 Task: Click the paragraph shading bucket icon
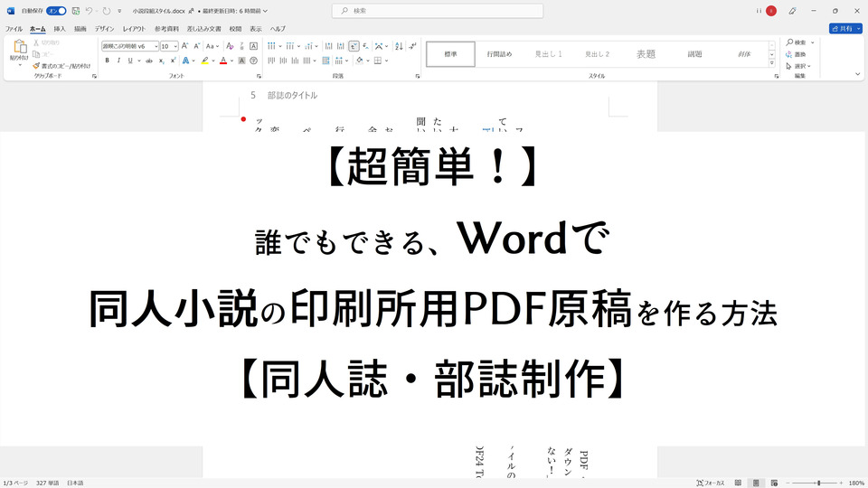360,61
